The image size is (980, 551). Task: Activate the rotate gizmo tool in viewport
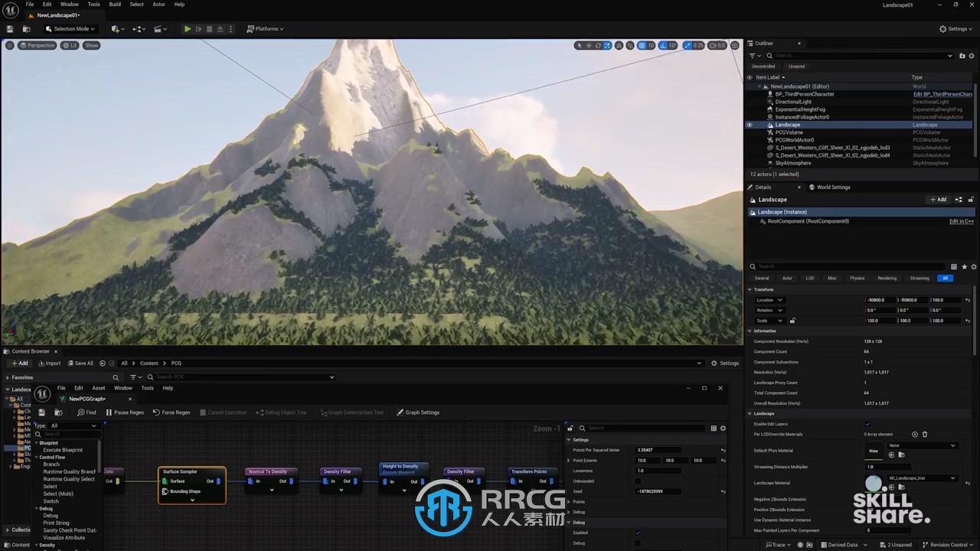(x=598, y=45)
